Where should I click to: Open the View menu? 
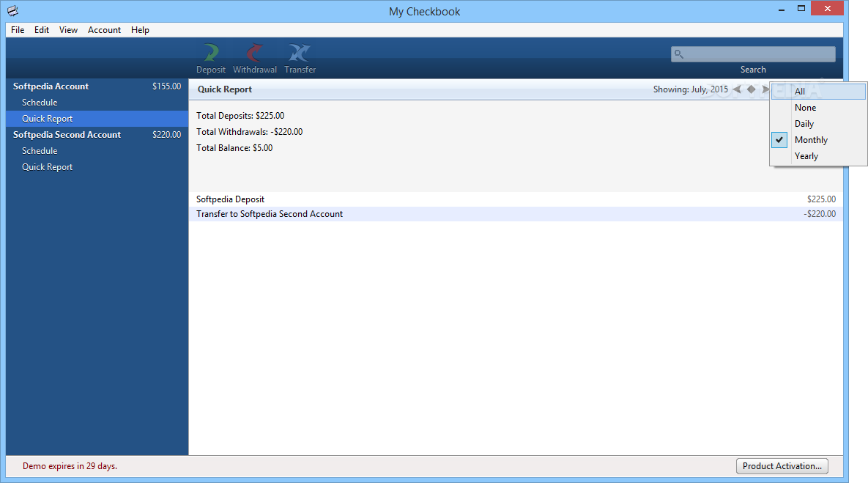(69, 30)
